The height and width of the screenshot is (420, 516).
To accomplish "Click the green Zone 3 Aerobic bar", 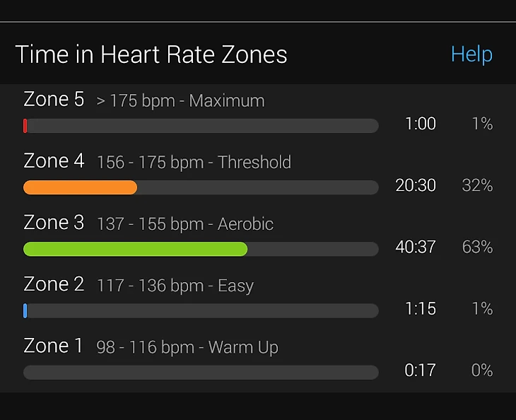I will click(x=201, y=249).
